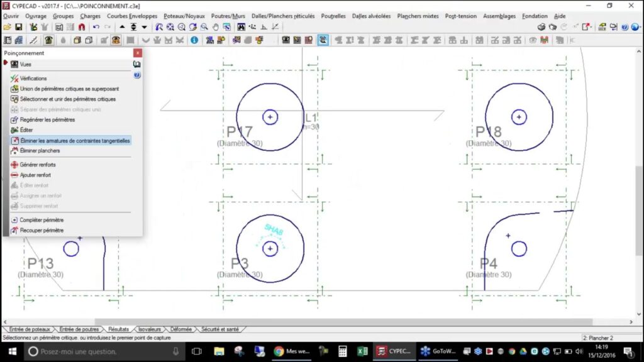This screenshot has width=644, height=362.
Task: Go down one floor with down arrow
Action: click(x=144, y=27)
